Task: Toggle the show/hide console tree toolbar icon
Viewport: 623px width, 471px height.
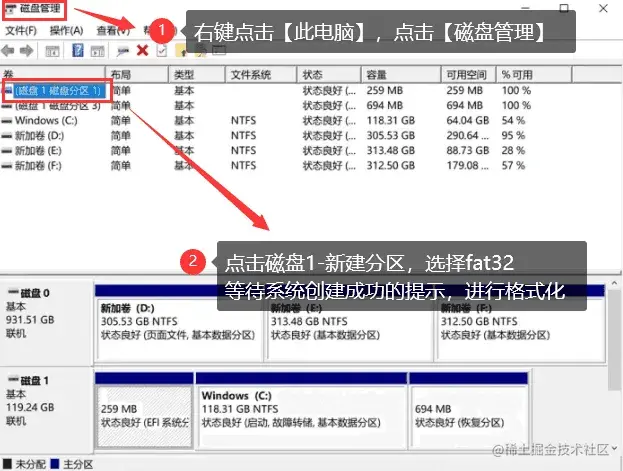Action: [x=52, y=51]
